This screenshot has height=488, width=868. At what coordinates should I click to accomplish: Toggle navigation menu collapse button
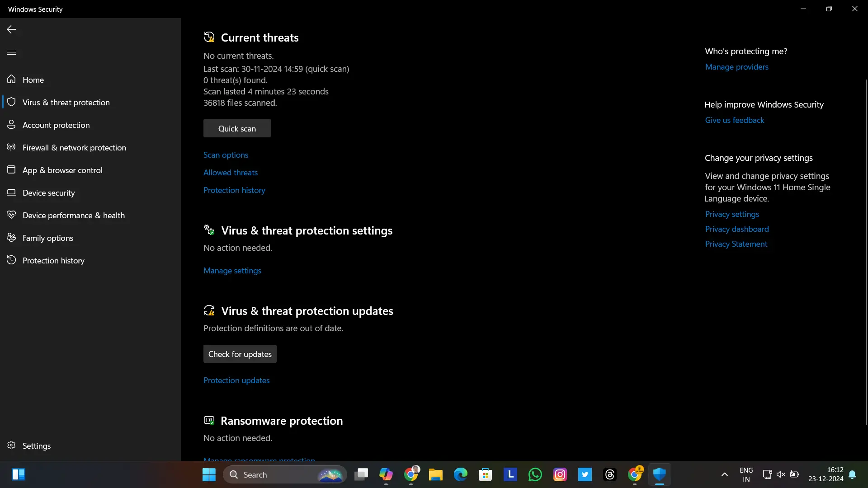click(11, 52)
